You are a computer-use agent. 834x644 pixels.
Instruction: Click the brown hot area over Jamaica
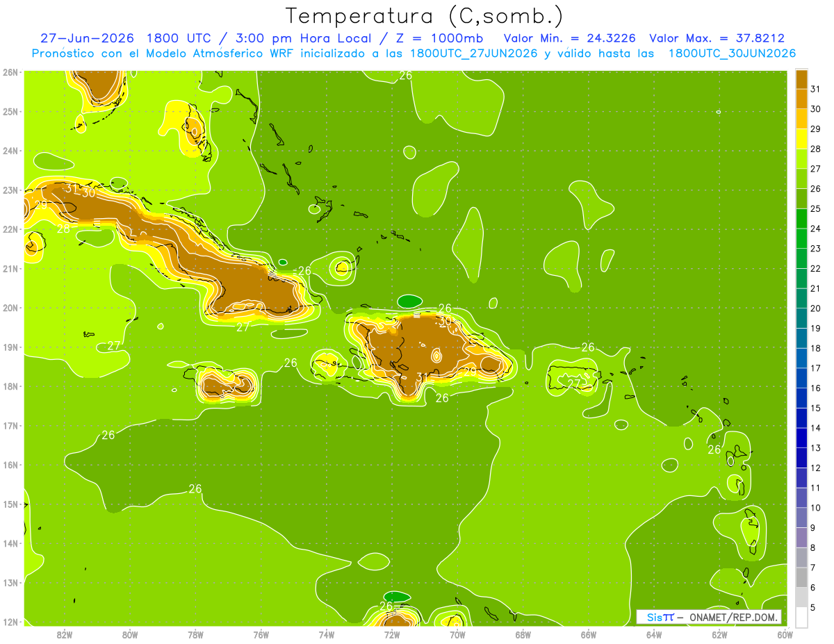[227, 386]
